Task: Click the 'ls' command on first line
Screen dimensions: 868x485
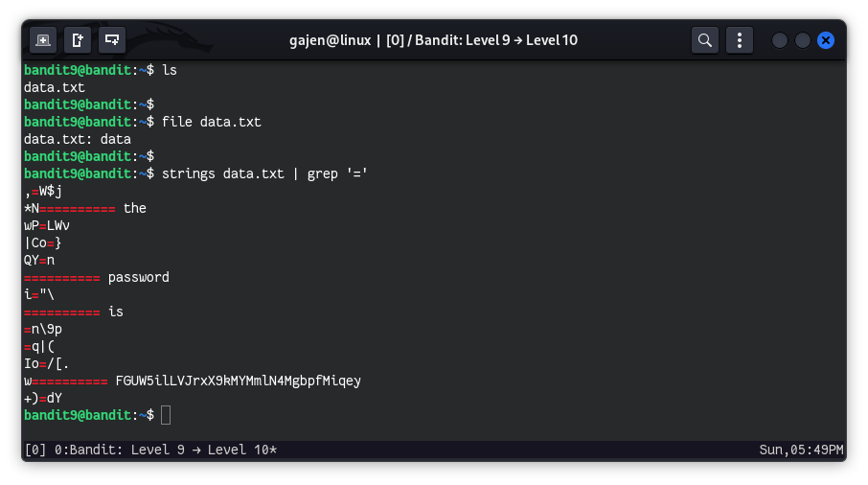Action: pos(170,70)
